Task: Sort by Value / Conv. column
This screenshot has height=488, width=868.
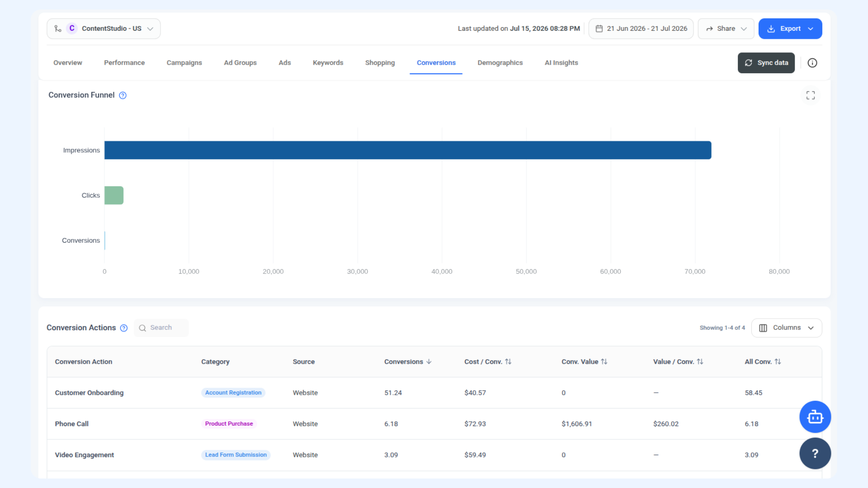Action: (678, 362)
